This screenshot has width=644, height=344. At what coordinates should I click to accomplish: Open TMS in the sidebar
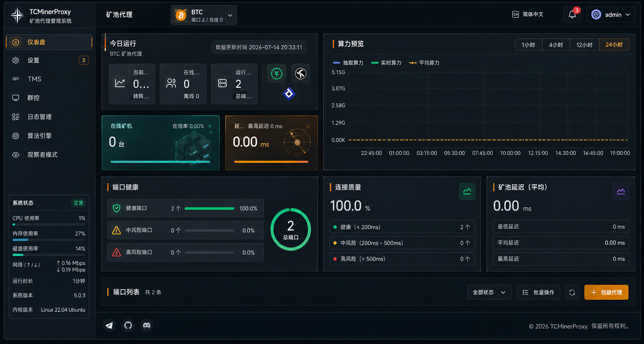(x=49, y=79)
